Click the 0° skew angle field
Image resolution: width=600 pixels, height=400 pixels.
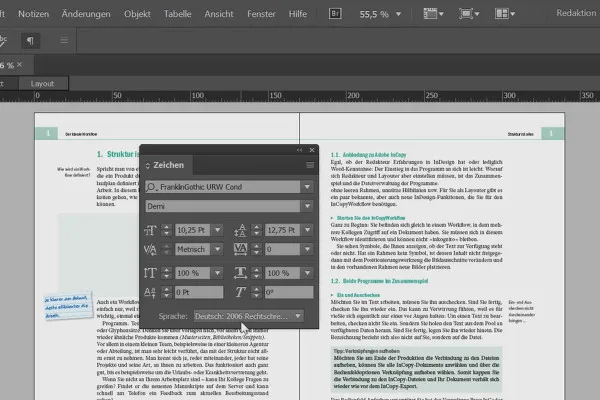(289, 292)
